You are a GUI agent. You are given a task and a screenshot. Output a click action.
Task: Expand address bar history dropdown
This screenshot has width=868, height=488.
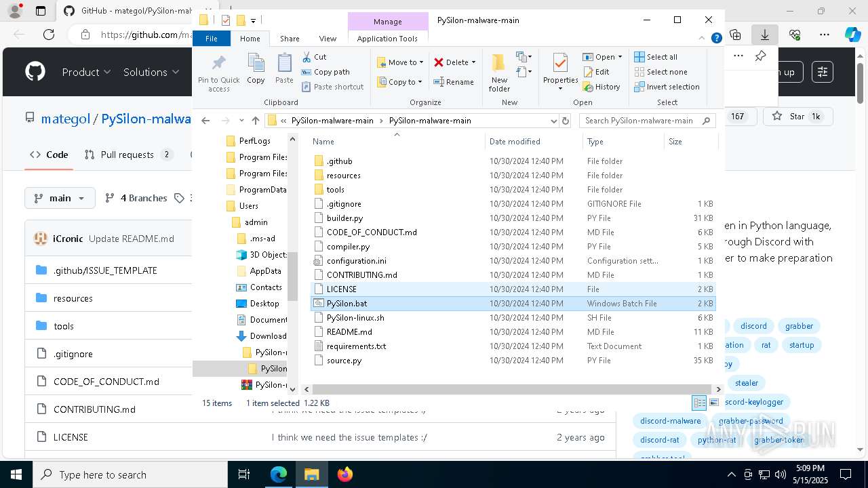tap(554, 121)
